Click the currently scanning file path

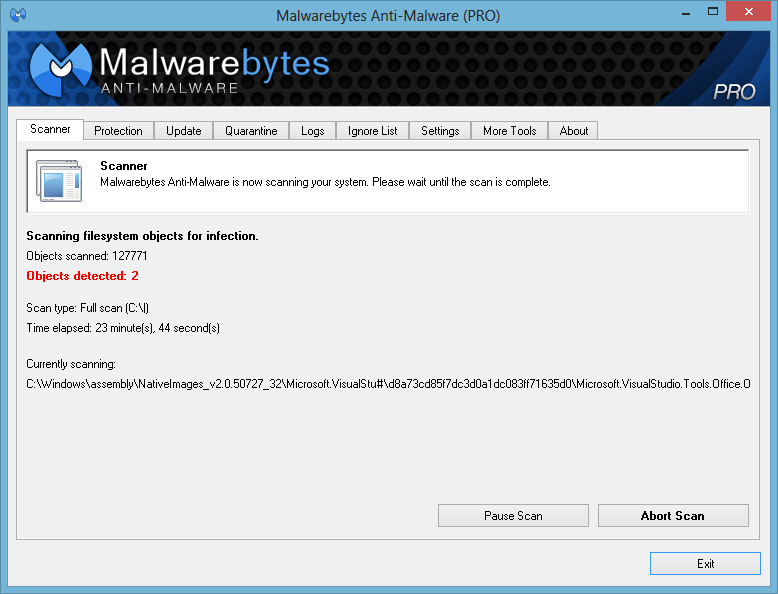pos(388,384)
